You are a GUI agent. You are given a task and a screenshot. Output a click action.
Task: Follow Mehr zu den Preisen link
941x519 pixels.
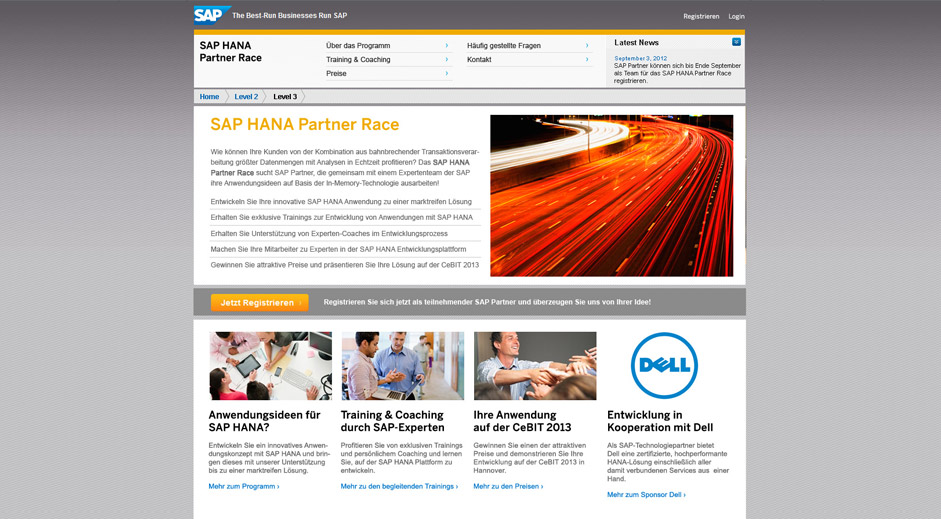(508, 487)
